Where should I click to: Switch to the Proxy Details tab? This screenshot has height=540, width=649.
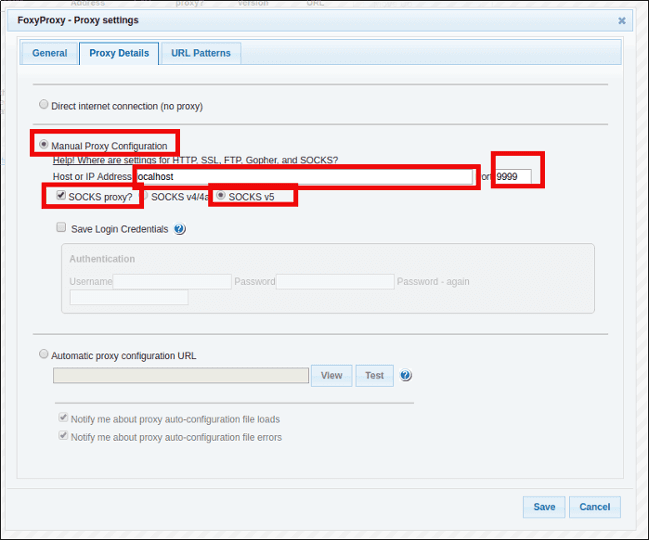pos(119,53)
